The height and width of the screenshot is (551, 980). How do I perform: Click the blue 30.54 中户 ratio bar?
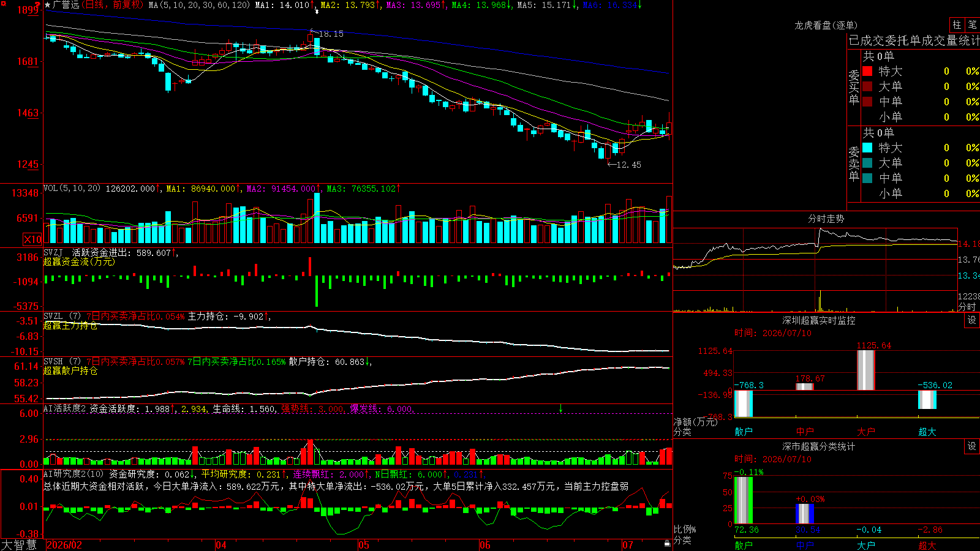click(x=805, y=514)
